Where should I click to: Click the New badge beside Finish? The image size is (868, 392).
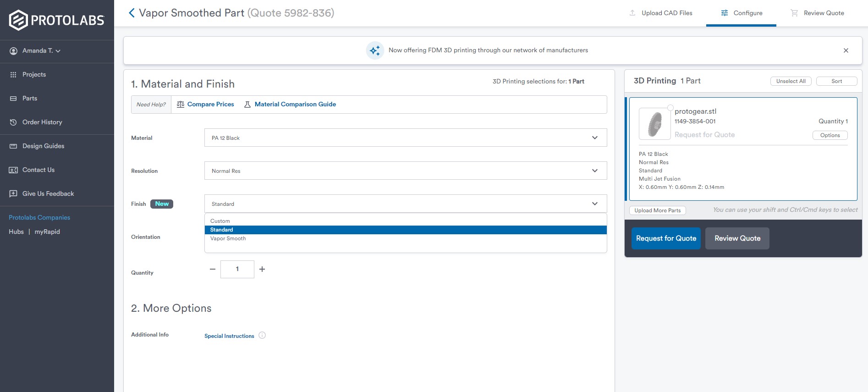click(x=162, y=204)
